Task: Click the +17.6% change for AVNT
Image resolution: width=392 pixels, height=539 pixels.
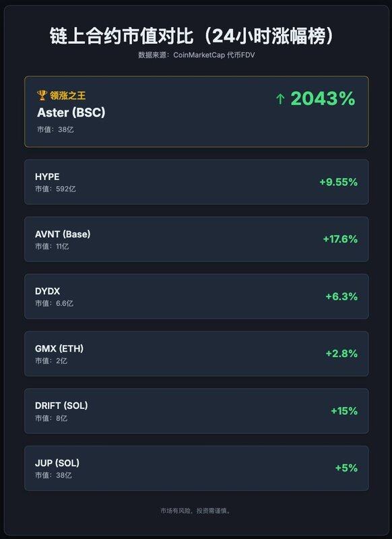Action: (x=340, y=239)
